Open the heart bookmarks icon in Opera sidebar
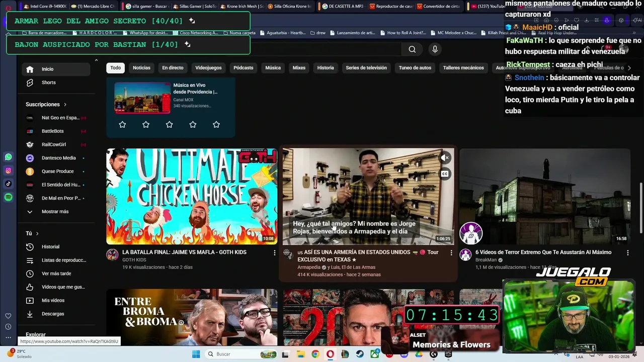 8,316
